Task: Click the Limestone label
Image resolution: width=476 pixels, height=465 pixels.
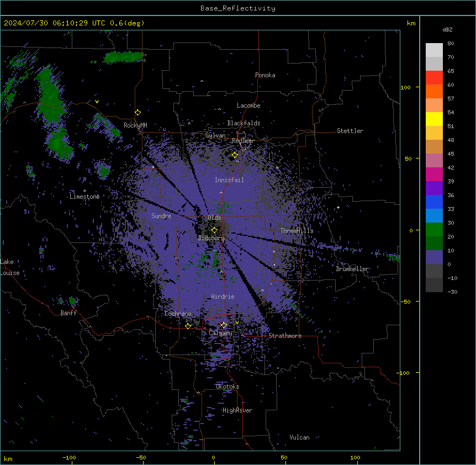Action: (x=84, y=197)
